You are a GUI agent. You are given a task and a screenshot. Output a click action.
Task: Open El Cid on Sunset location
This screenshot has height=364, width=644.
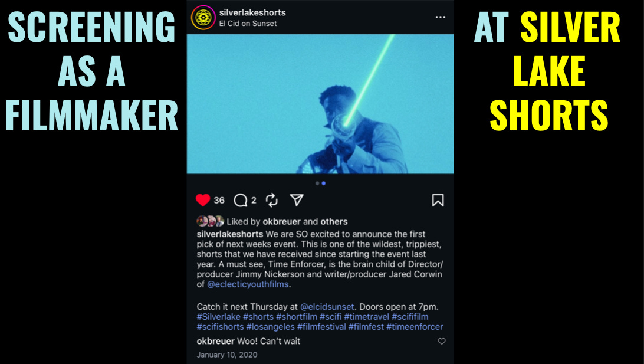click(248, 24)
